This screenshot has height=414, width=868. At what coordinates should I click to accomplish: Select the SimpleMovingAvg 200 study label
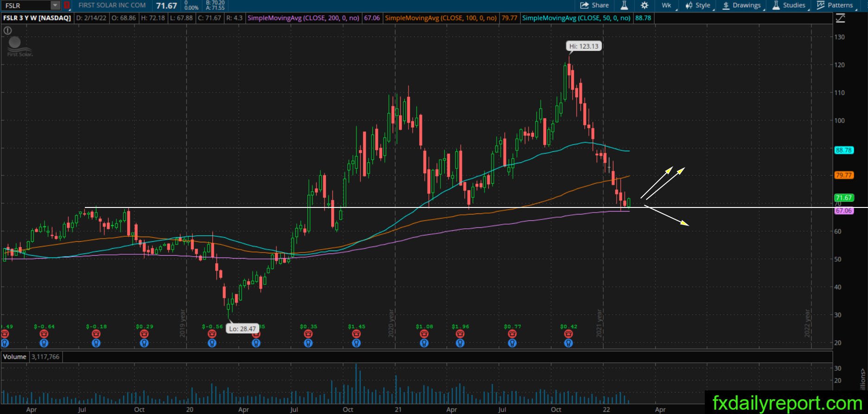(x=303, y=18)
